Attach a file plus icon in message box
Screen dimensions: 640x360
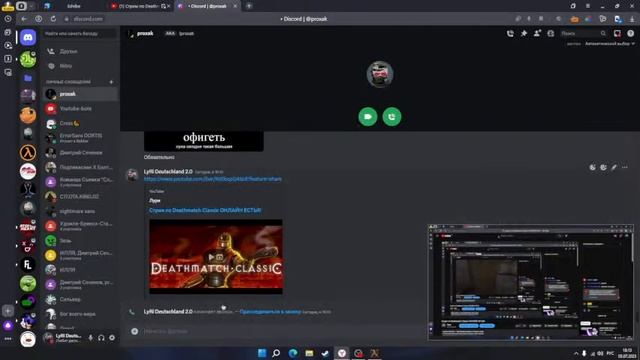coord(135,331)
